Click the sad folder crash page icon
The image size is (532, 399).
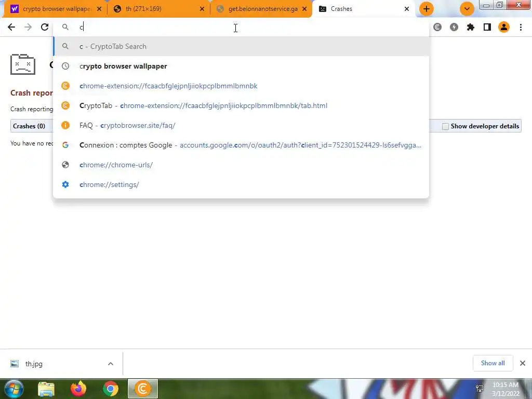[23, 64]
